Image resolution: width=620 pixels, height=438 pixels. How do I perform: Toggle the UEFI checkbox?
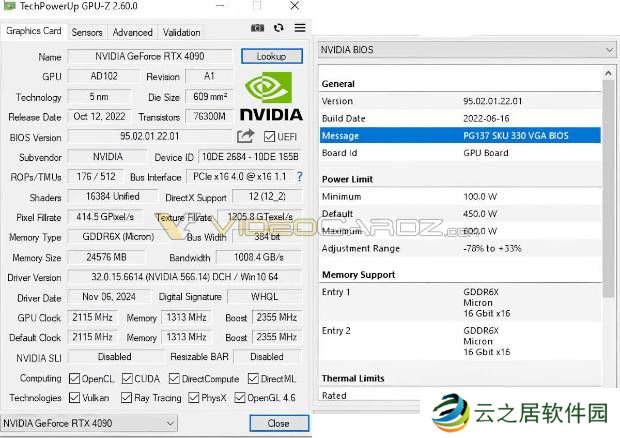(270, 137)
